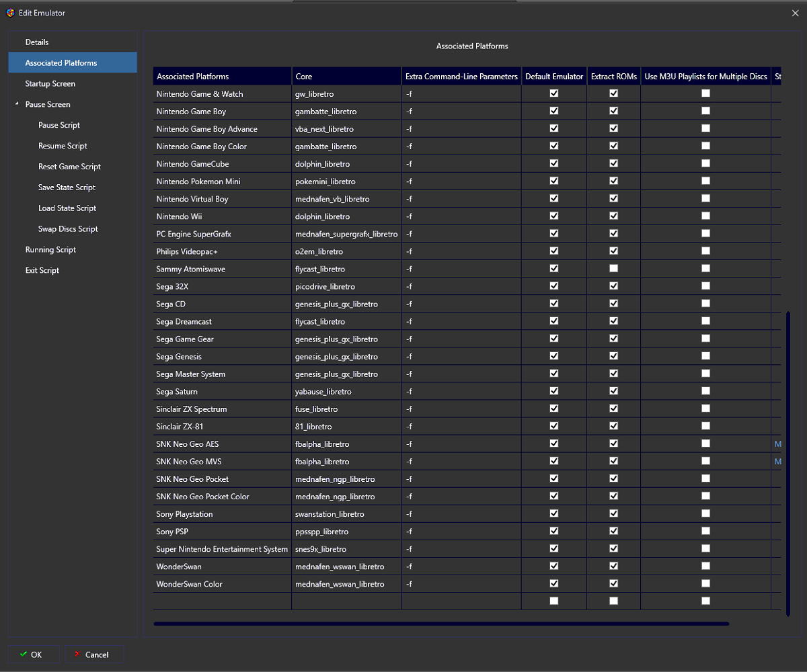Open the Running Script page
The image size is (807, 672).
coord(50,250)
